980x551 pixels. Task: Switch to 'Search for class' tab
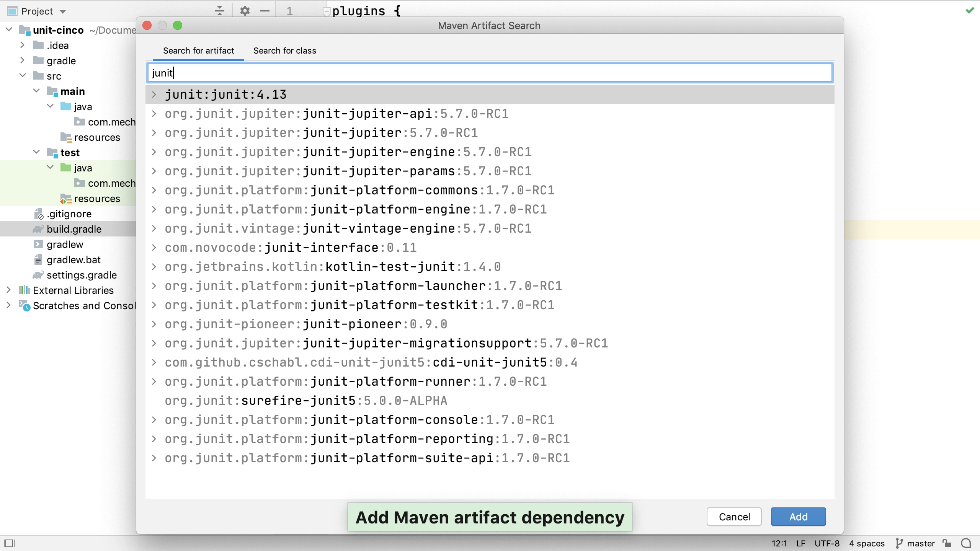tap(285, 51)
